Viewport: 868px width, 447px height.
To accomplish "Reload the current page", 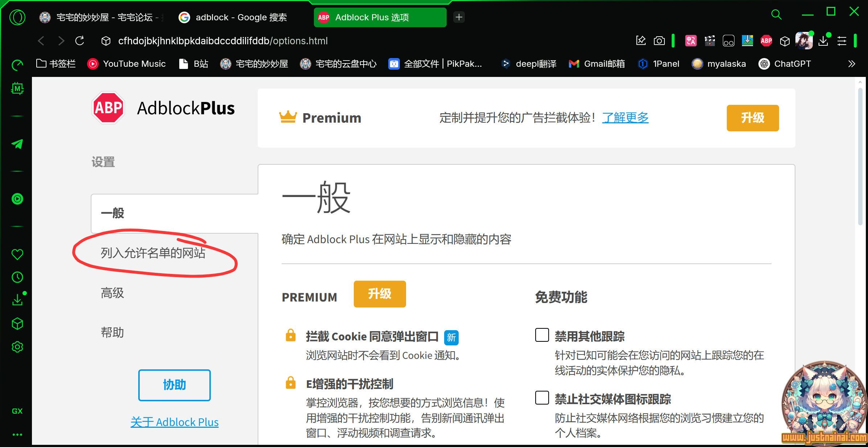I will 80,41.
